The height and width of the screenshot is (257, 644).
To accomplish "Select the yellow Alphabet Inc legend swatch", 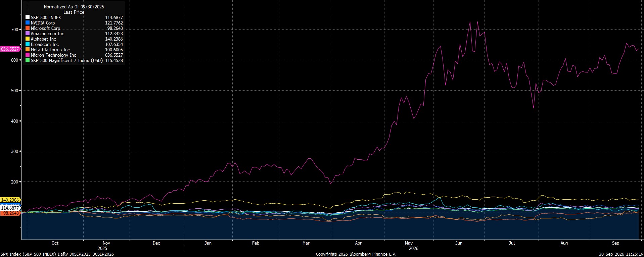I will [28, 39].
